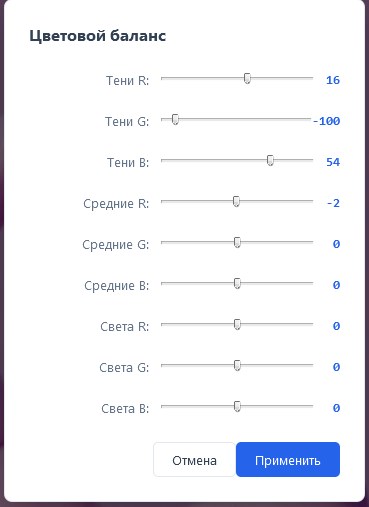Click the Средние B slider handle
The height and width of the screenshot is (507, 369).
click(237, 283)
